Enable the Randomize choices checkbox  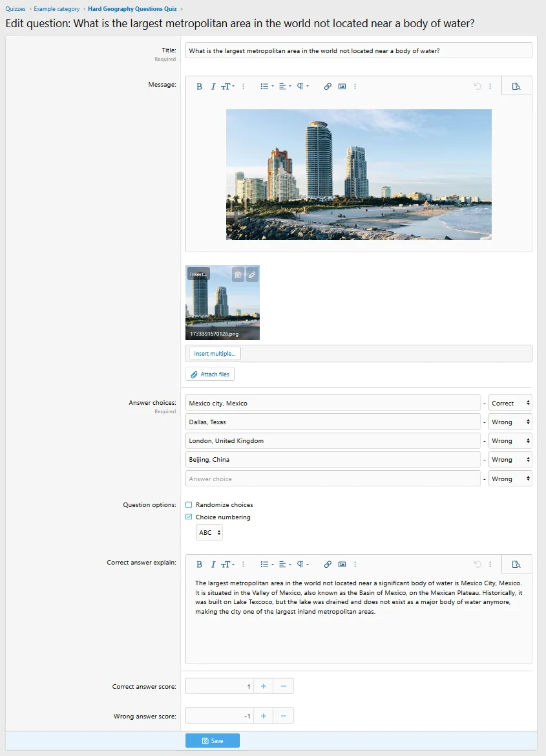coord(189,505)
